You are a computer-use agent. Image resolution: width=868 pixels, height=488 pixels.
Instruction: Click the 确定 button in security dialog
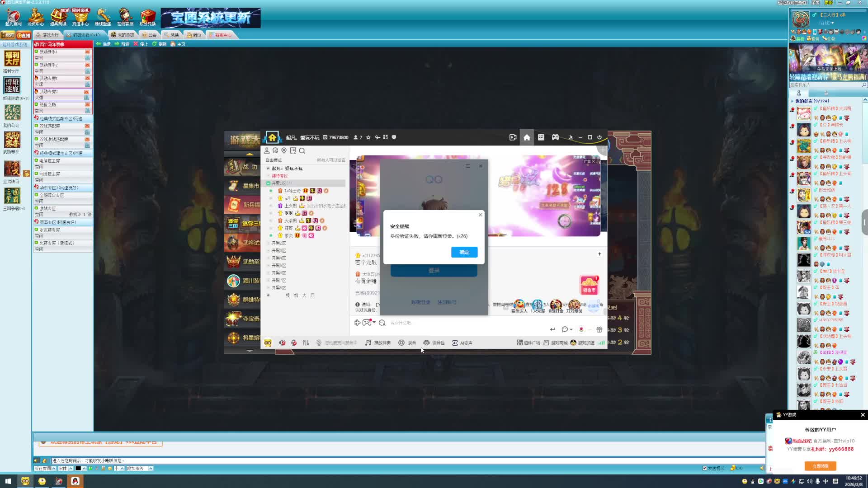(x=464, y=252)
